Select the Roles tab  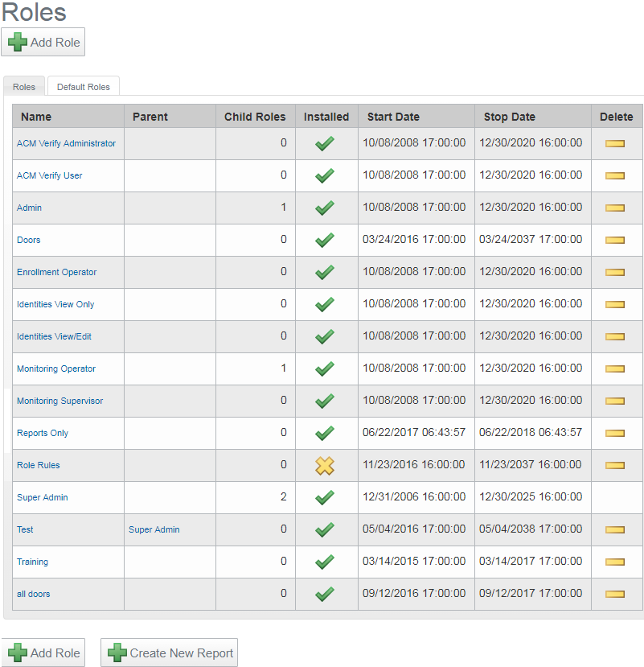click(x=24, y=87)
